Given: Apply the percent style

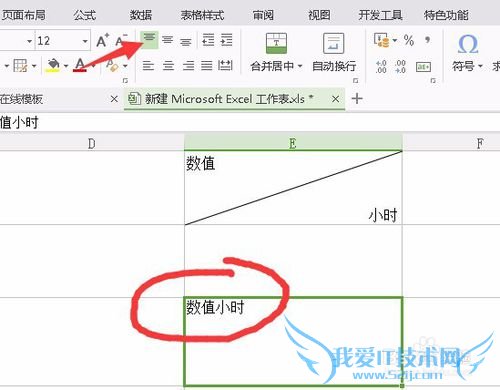Looking at the screenshot, I should pos(409,41).
